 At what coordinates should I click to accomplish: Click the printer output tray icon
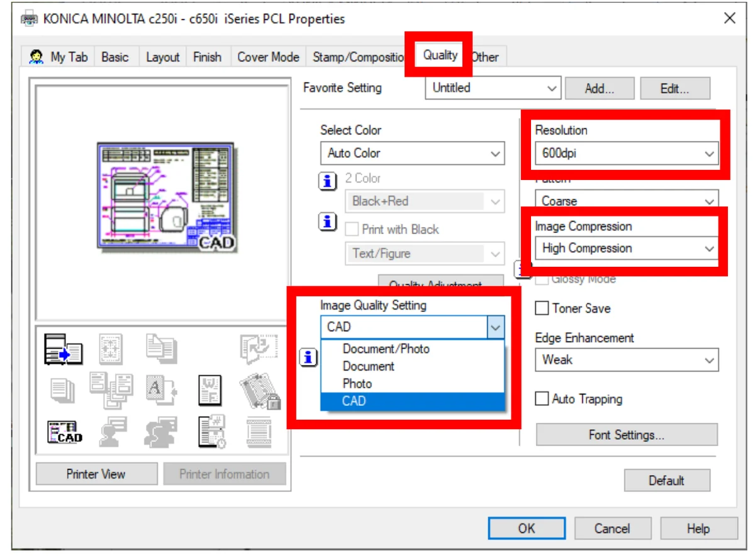(63, 349)
